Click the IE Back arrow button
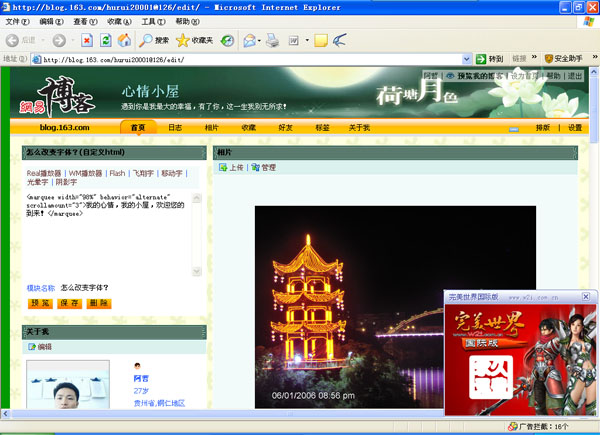This screenshot has width=600, height=435. click(13, 40)
